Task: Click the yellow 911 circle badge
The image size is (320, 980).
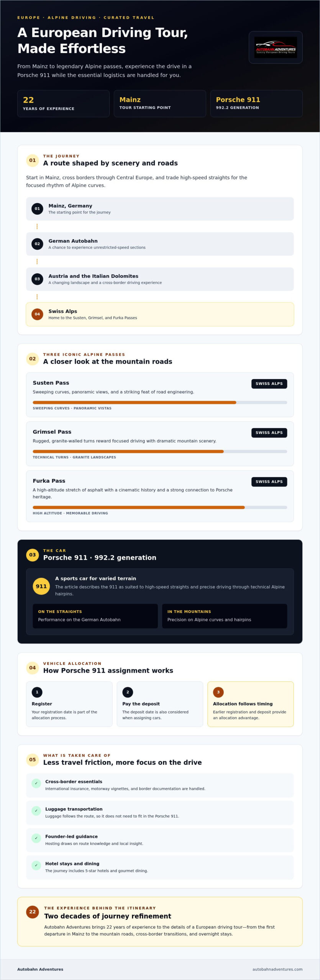Action: click(x=41, y=586)
